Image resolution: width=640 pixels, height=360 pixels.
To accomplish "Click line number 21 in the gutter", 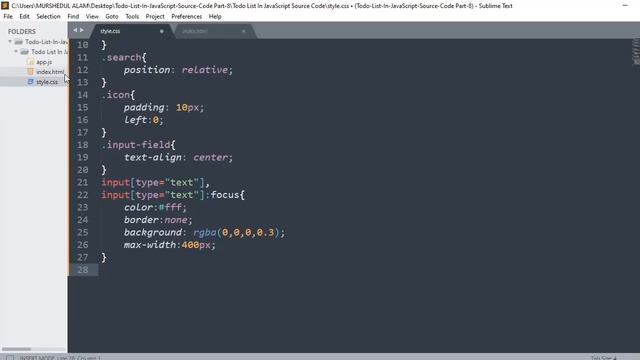I will click(x=82, y=182).
